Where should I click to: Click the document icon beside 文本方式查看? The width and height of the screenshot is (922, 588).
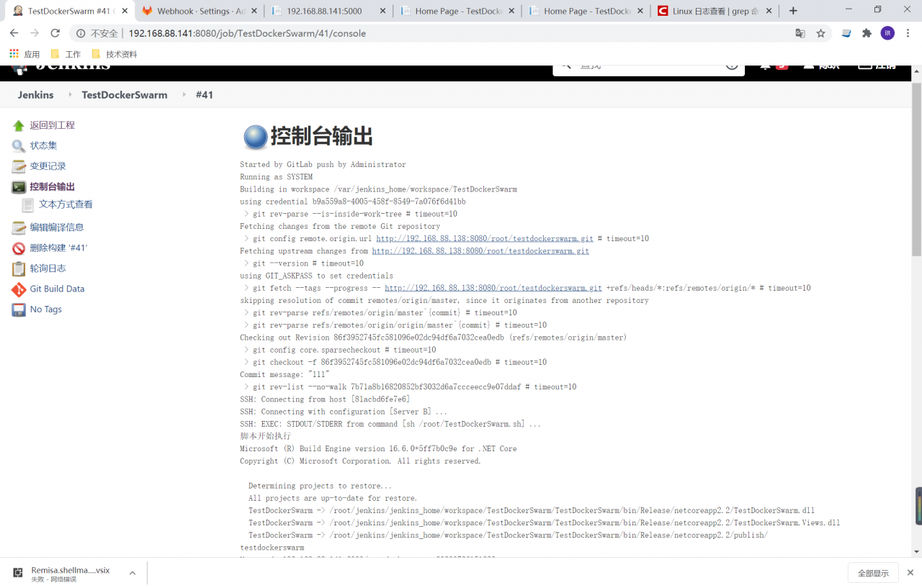pos(27,205)
